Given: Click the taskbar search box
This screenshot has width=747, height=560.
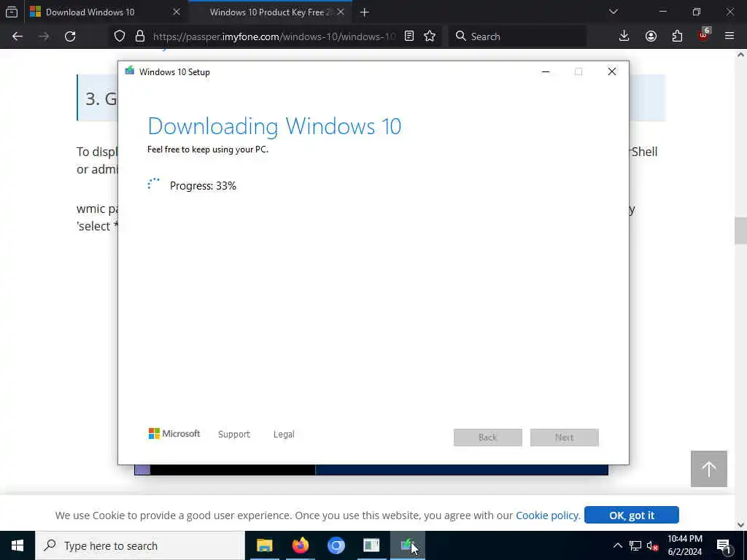Looking at the screenshot, I should tap(140, 545).
